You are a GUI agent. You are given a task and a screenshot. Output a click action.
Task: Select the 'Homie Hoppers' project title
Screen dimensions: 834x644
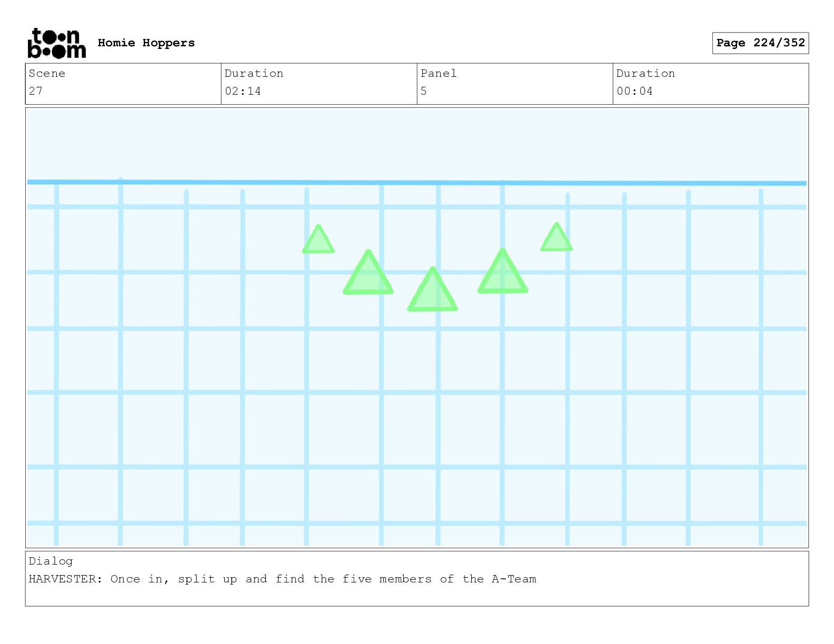(146, 43)
